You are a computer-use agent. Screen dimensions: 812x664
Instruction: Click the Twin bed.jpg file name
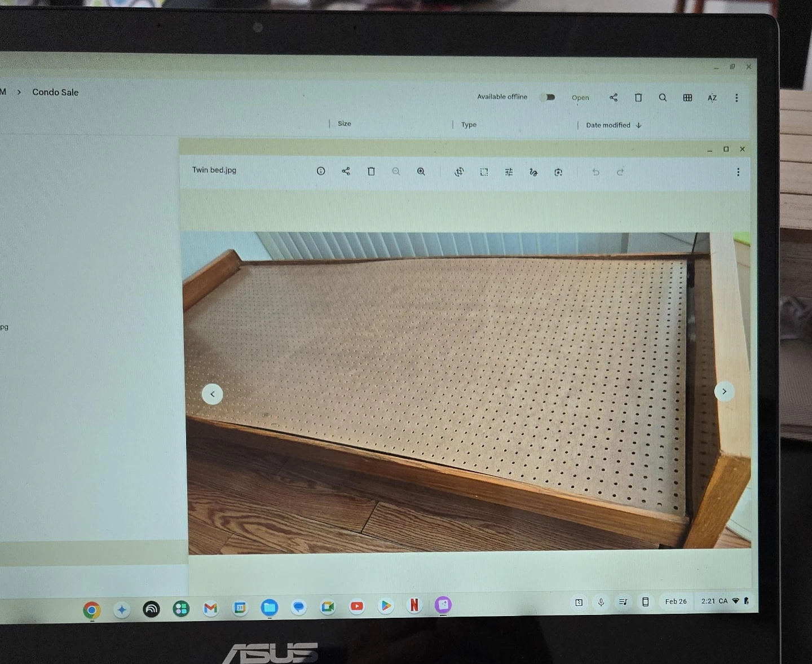[214, 170]
